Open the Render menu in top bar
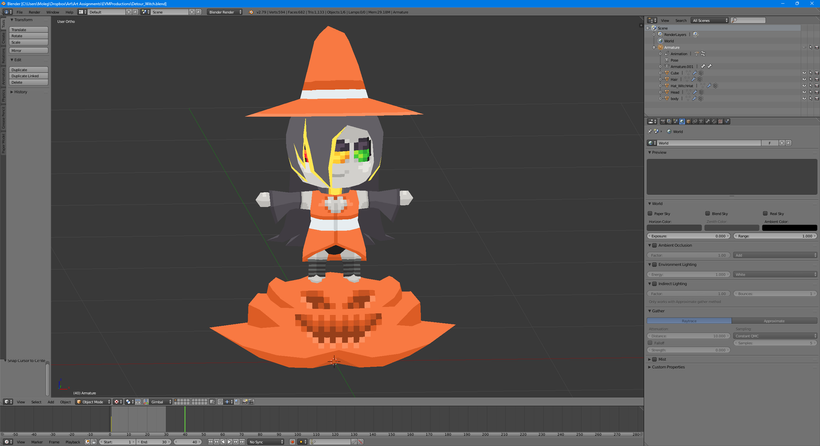 point(34,12)
